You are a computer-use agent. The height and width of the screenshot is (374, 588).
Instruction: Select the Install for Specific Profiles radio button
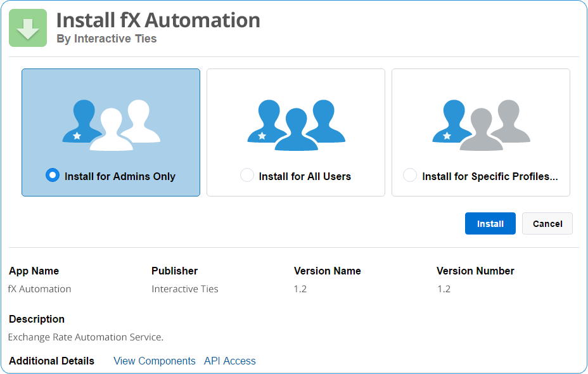coord(409,175)
